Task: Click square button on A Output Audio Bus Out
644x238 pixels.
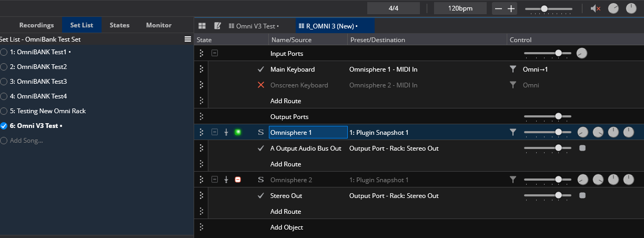Action: point(582,148)
